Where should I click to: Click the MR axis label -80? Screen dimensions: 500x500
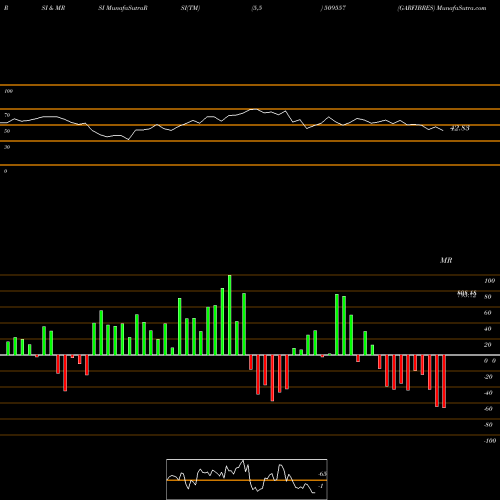click(x=488, y=425)
